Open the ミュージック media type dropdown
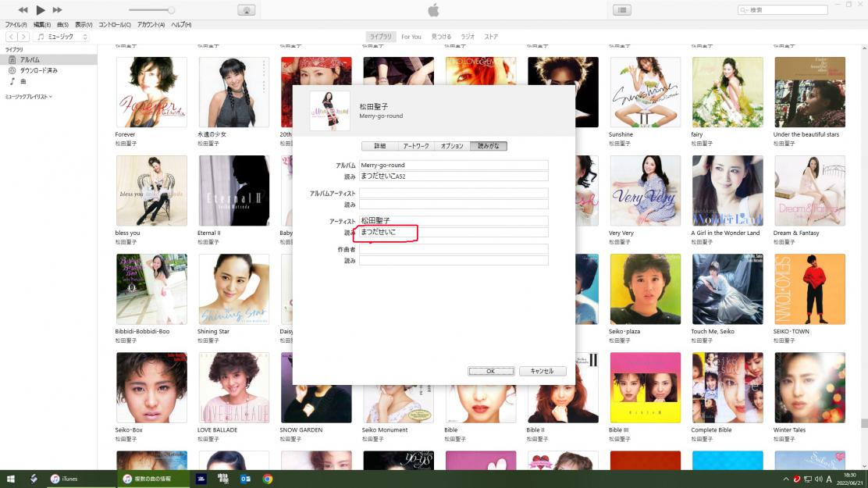The width and height of the screenshot is (868, 488). coord(62,37)
